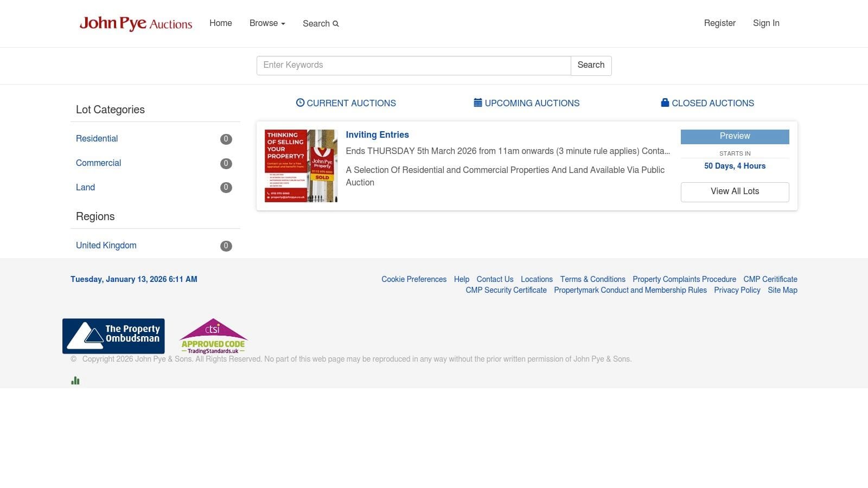Click the magnifier icon next to Search
The width and height of the screenshot is (868, 488).
click(336, 24)
